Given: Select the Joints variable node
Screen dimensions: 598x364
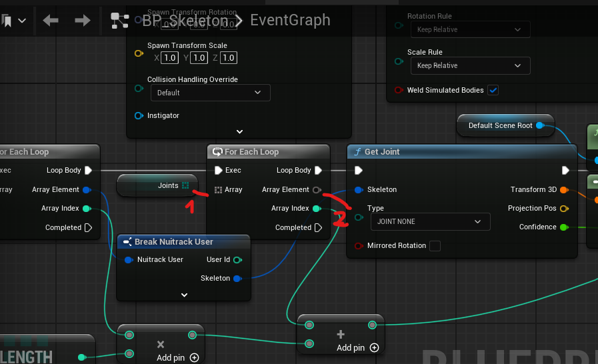Looking at the screenshot, I should coord(157,185).
